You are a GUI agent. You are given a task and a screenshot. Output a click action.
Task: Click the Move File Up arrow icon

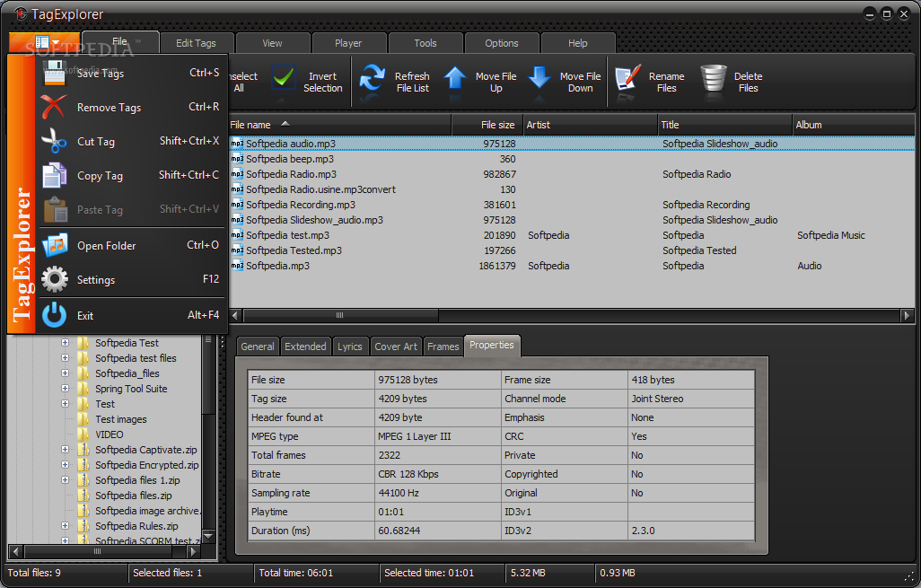454,78
